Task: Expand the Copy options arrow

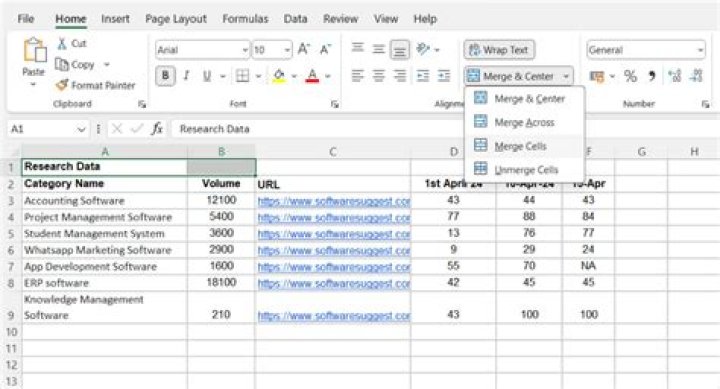Action: click(x=107, y=64)
